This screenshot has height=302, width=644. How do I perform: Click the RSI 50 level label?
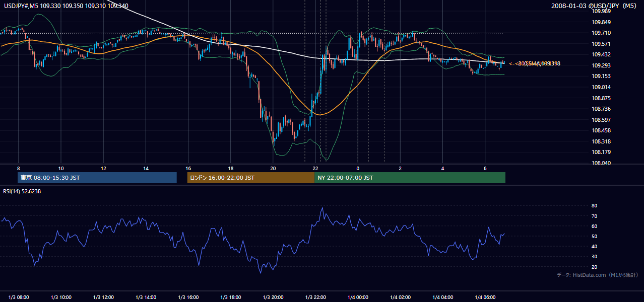click(x=595, y=236)
